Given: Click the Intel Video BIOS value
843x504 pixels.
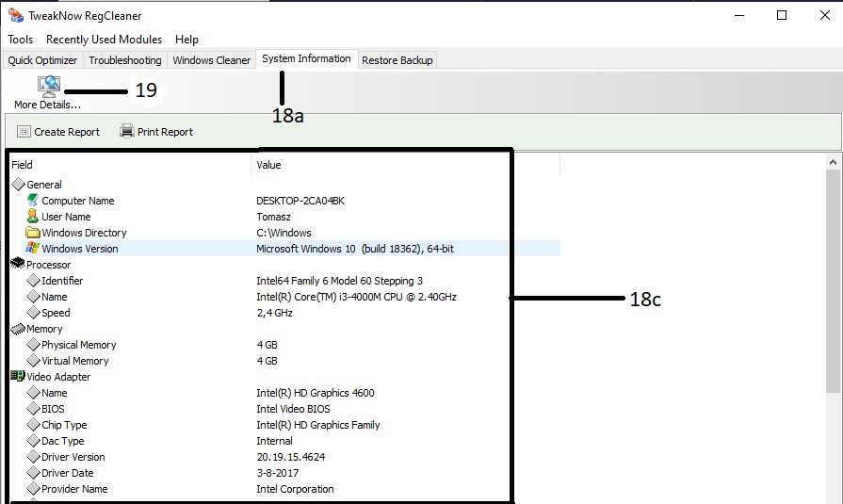Looking at the screenshot, I should click(294, 409).
